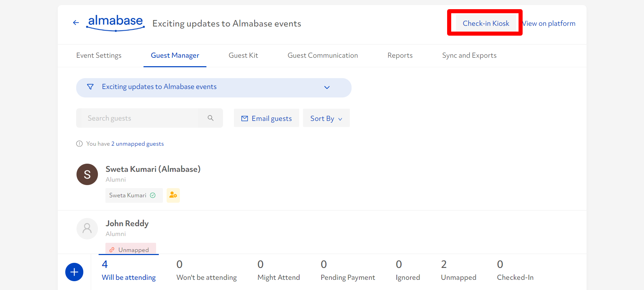Click the filter funnel icon

(90, 87)
